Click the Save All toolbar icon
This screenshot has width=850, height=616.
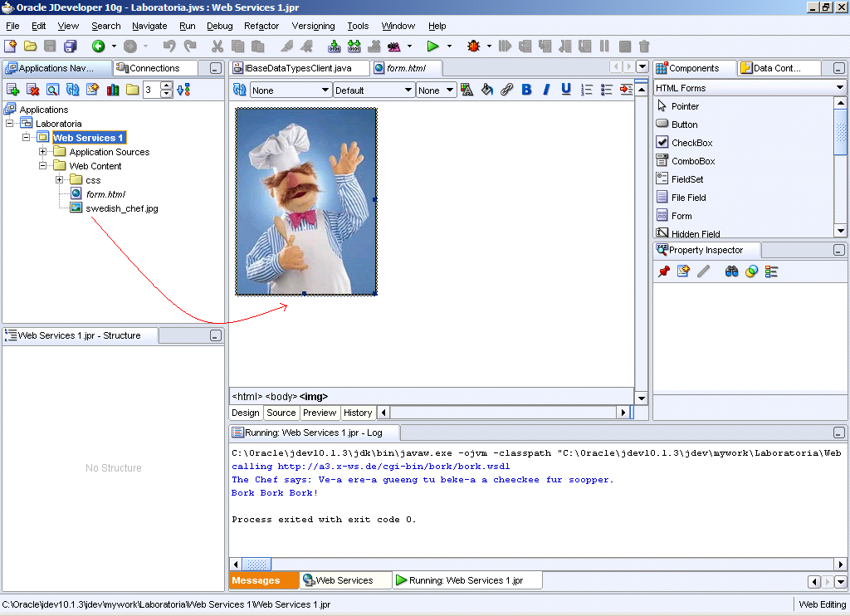[71, 46]
